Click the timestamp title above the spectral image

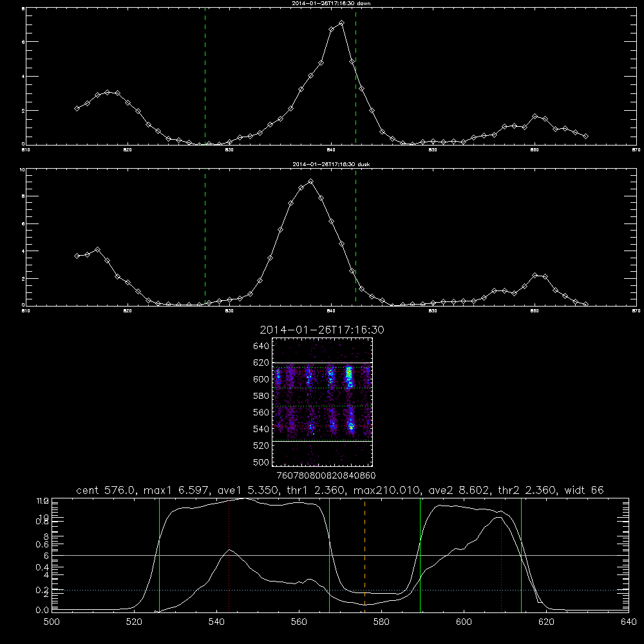[x=322, y=330]
